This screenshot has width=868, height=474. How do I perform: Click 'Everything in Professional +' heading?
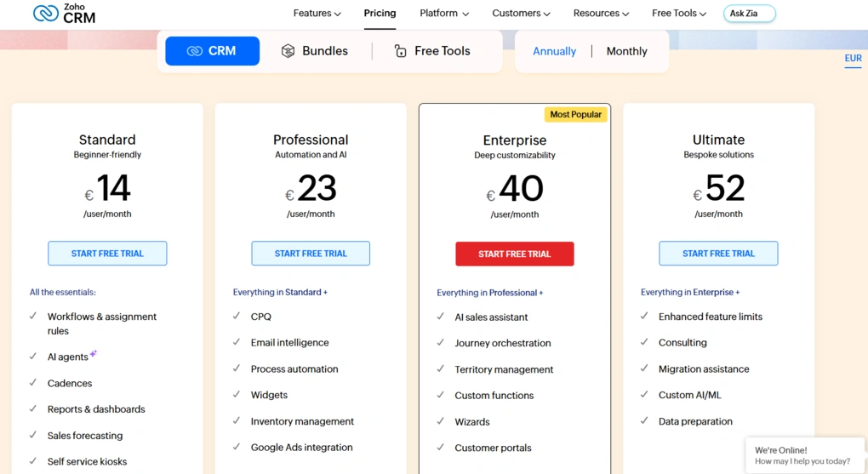point(490,293)
